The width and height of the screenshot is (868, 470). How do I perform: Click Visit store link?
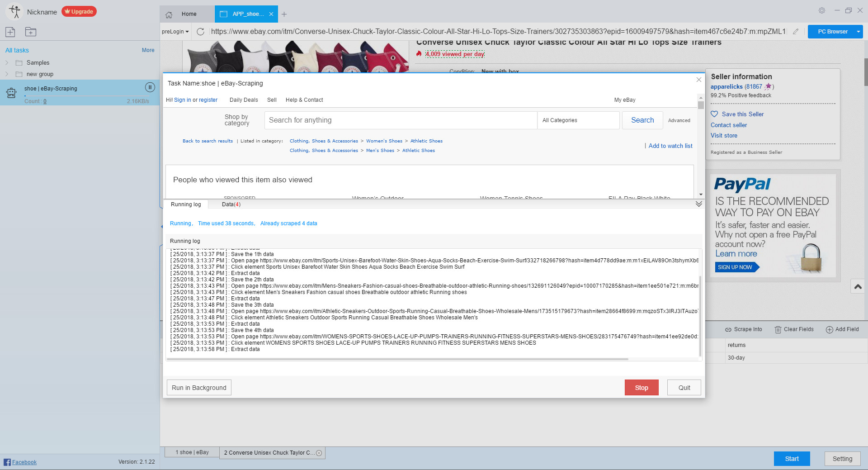point(724,136)
